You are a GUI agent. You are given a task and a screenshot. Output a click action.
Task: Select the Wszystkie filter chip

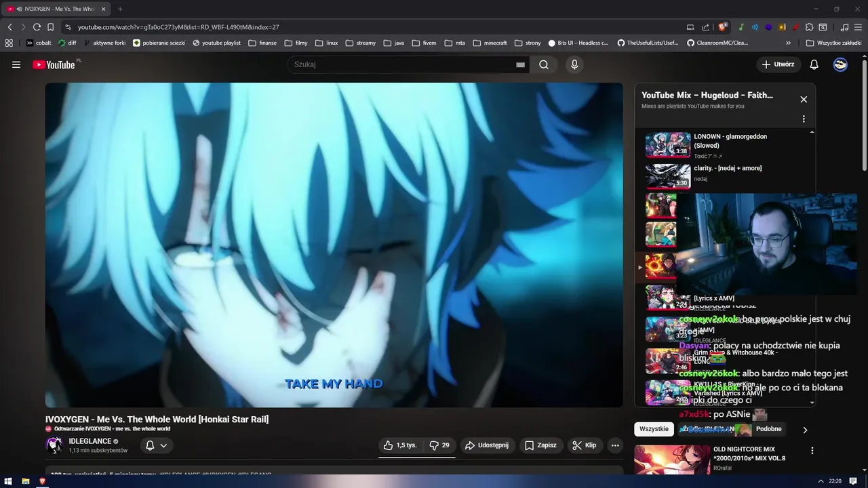click(654, 429)
